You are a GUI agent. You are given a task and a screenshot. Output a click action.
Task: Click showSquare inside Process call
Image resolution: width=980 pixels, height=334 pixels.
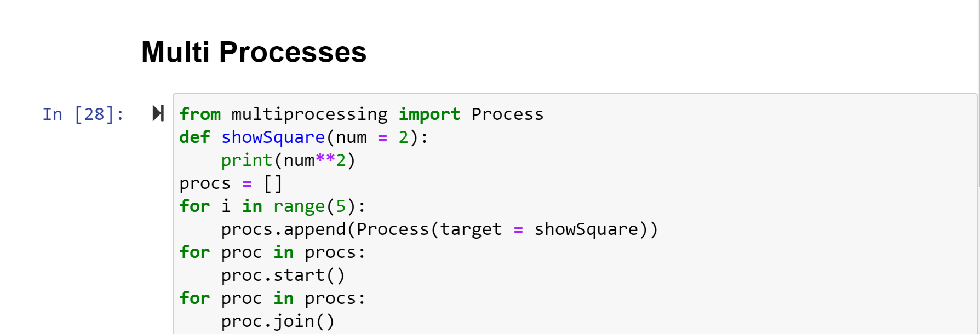click(586, 229)
